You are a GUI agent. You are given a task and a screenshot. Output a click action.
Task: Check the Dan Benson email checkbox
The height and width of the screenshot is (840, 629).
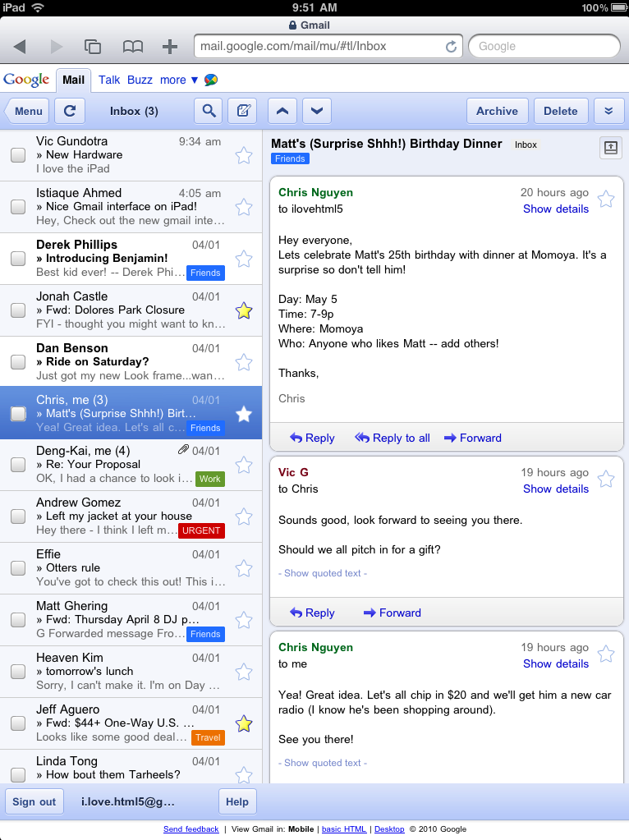point(18,362)
